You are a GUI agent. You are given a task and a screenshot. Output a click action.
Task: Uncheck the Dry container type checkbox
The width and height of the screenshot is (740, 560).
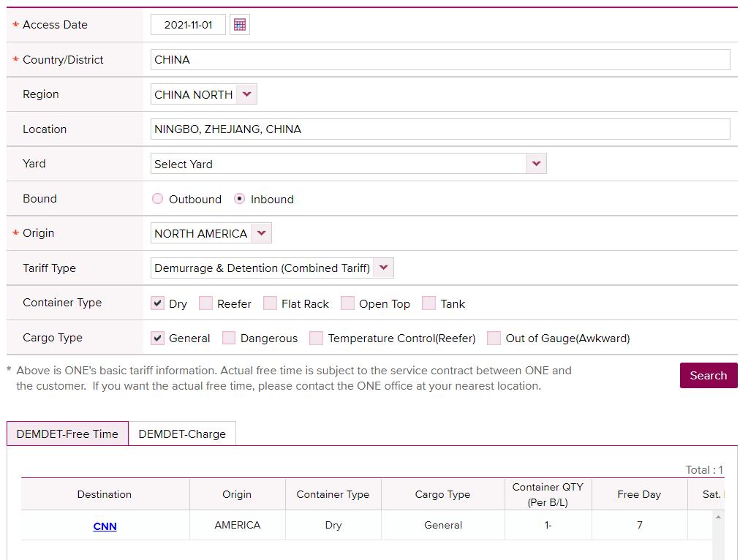coord(157,303)
